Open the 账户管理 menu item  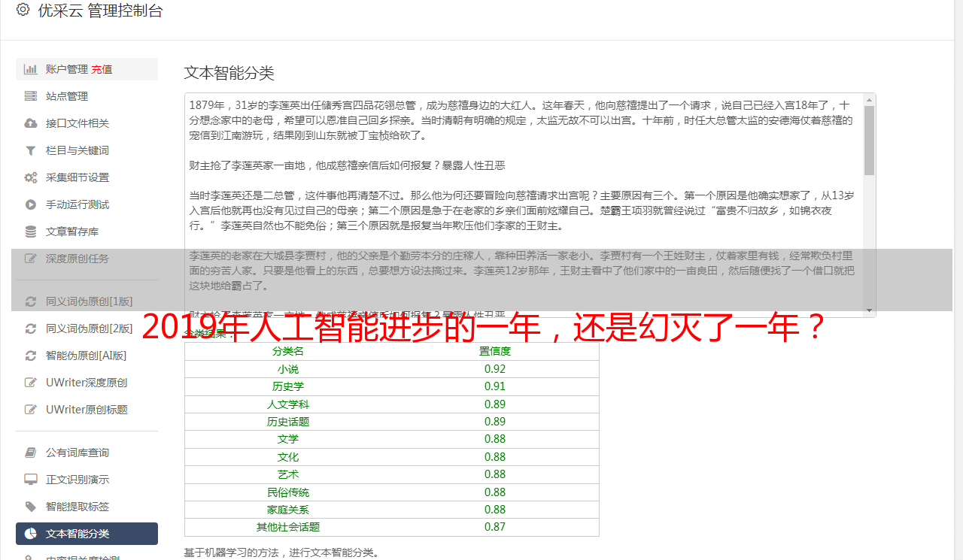click(x=87, y=69)
